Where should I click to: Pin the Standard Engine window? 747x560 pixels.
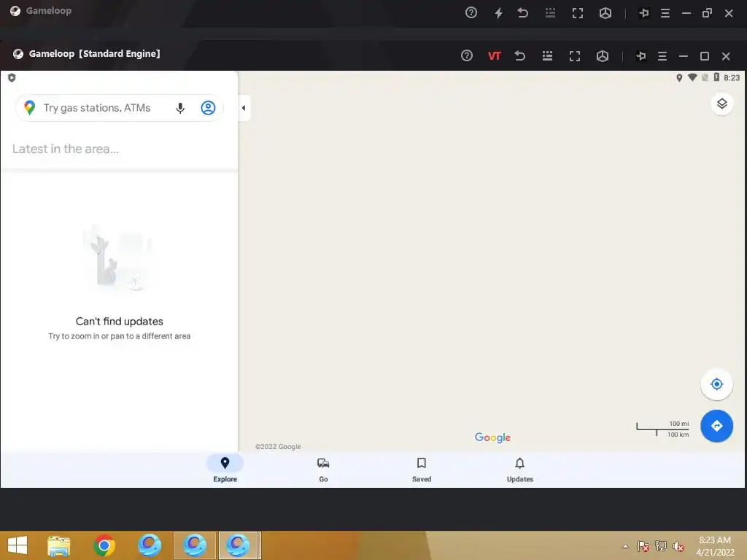[641, 56]
